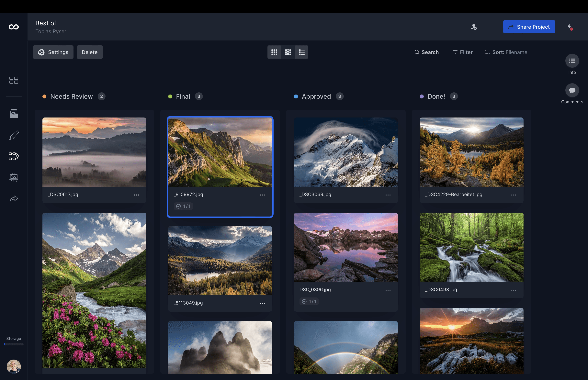This screenshot has width=588, height=380.
Task: Click the Settings button
Action: (53, 52)
